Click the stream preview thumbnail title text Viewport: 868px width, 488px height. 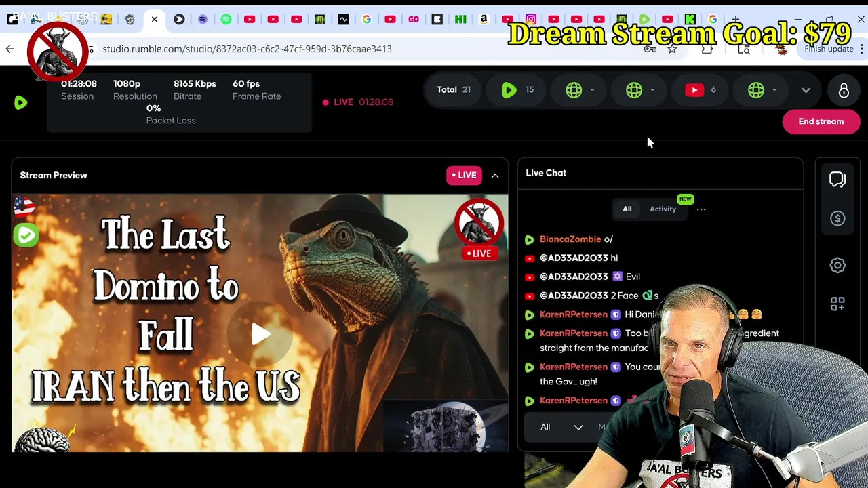pyautogui.click(x=166, y=311)
